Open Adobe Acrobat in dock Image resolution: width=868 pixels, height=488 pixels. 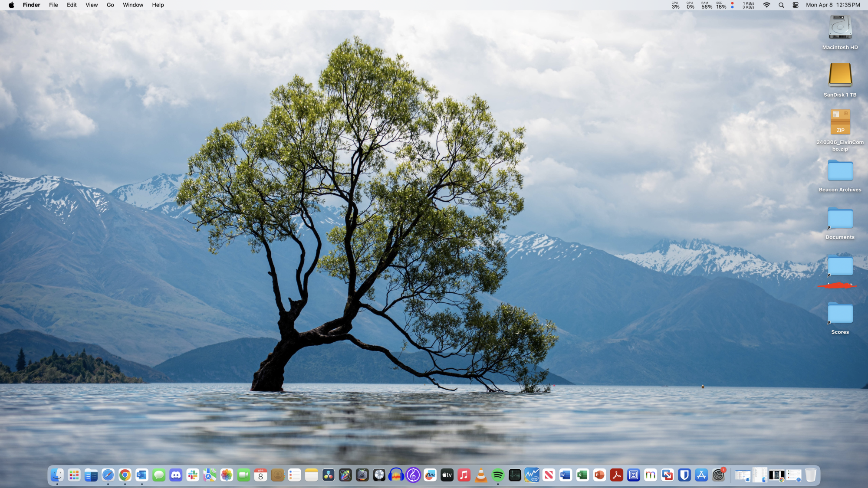click(x=616, y=475)
